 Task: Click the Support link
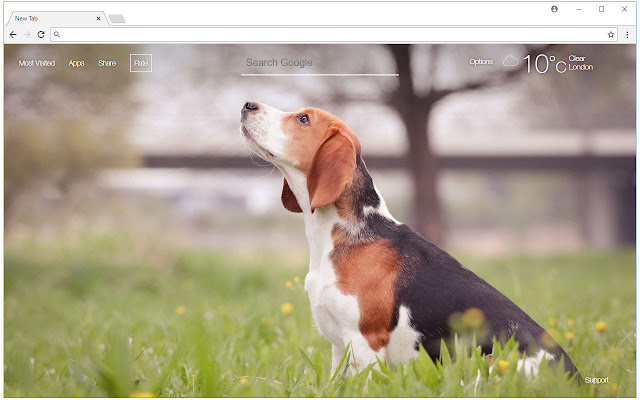pos(596,380)
